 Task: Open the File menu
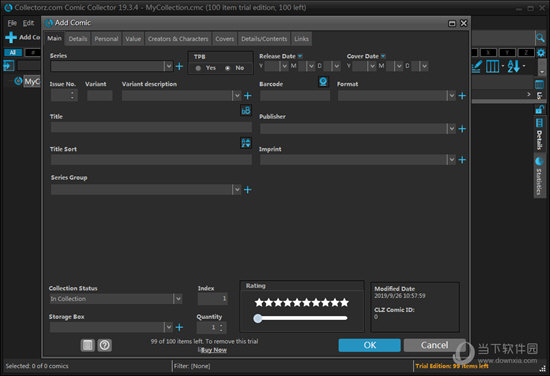12,23
